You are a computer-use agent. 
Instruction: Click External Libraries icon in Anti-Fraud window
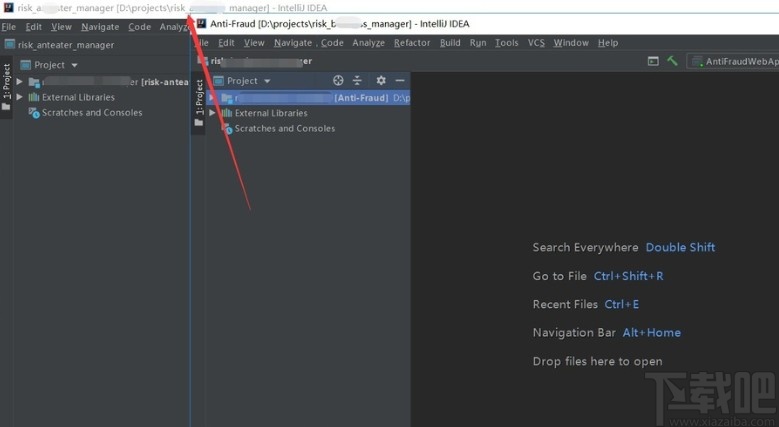tap(227, 113)
